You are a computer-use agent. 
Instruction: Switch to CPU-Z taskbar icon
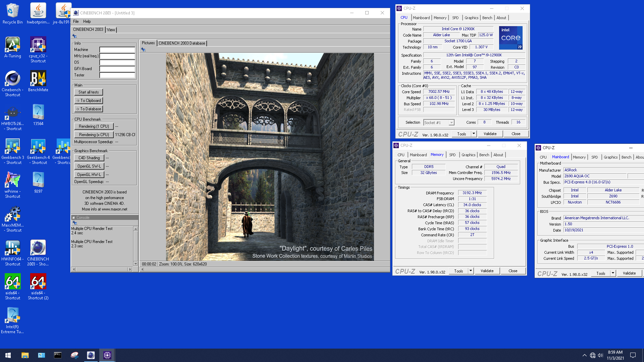point(107,355)
